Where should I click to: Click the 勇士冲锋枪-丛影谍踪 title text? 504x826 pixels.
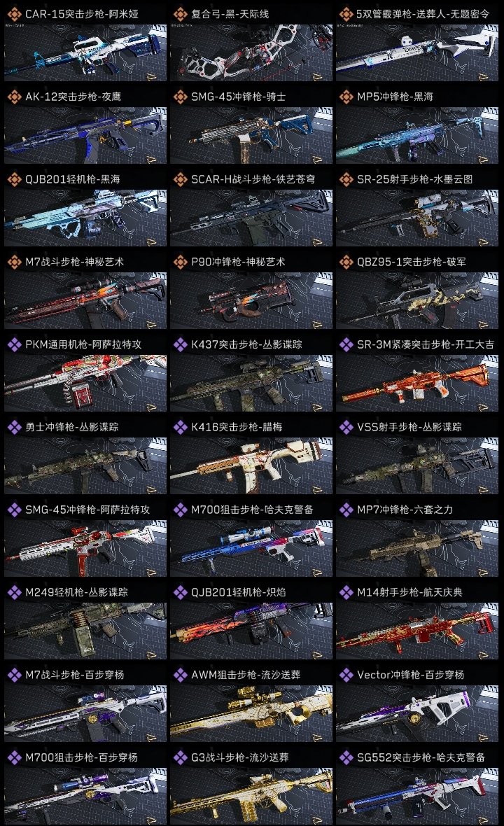(72, 427)
